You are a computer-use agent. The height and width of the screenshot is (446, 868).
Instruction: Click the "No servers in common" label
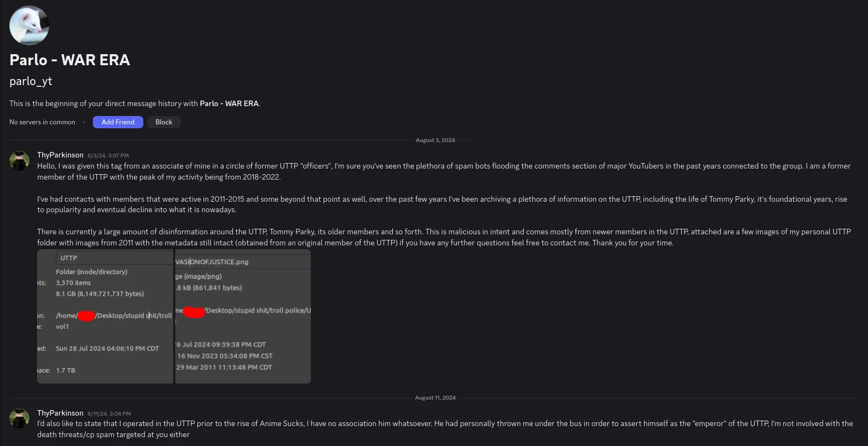(42, 122)
